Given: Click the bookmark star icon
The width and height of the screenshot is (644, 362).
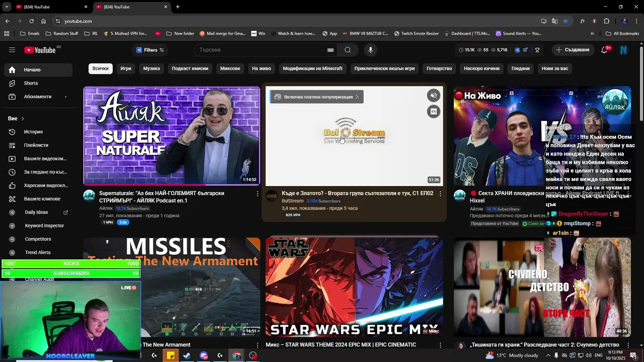Looking at the screenshot, I should click(566, 21).
